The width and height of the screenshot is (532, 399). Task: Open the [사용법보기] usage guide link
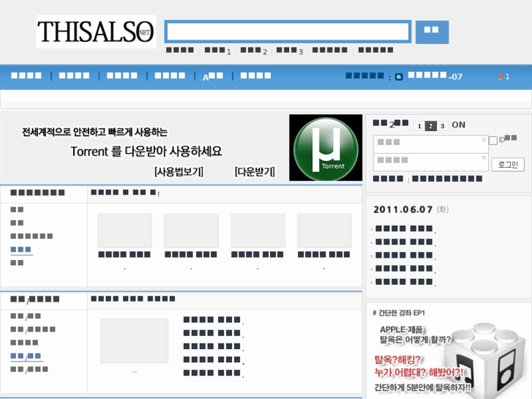[179, 171]
